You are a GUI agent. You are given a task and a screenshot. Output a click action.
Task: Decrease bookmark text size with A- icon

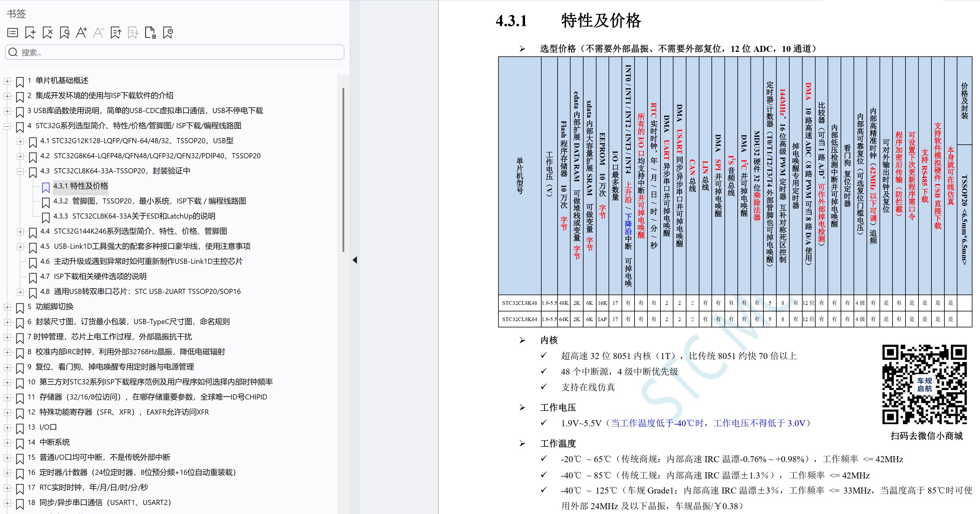(x=98, y=32)
